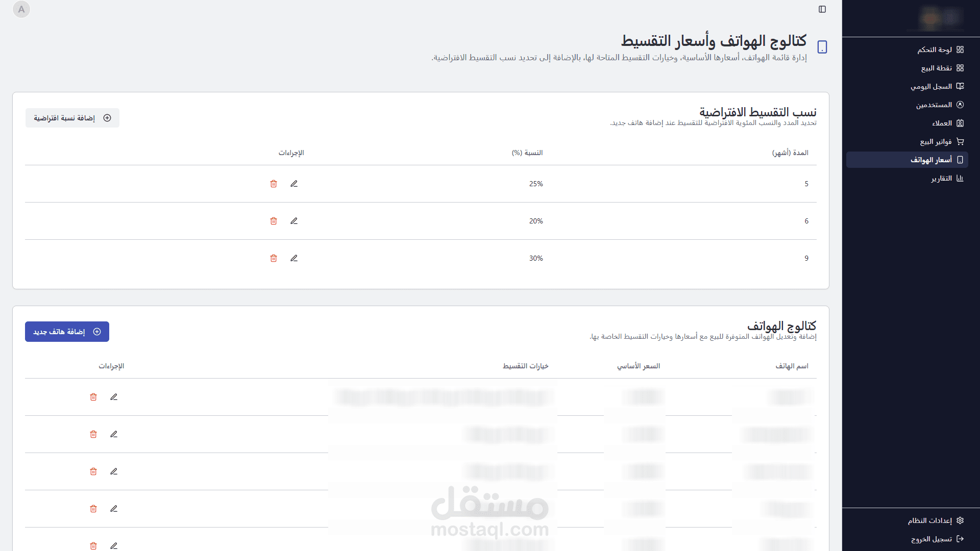Click the user avatar A
This screenshot has width=980, height=551.
(x=21, y=9)
